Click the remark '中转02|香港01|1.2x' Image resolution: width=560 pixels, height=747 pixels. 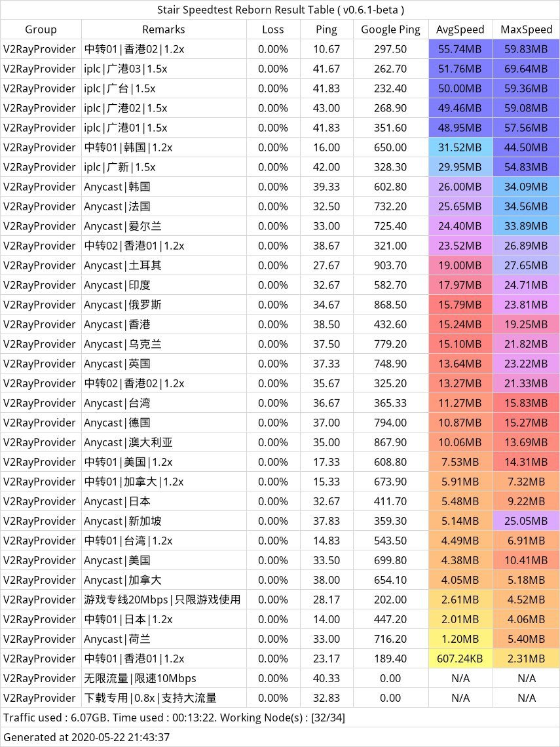(x=134, y=246)
